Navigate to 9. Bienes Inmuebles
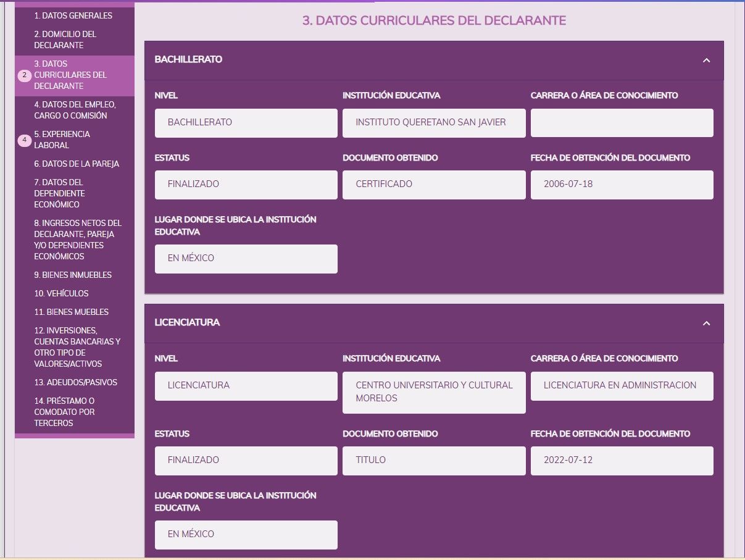The image size is (745, 560). point(73,275)
